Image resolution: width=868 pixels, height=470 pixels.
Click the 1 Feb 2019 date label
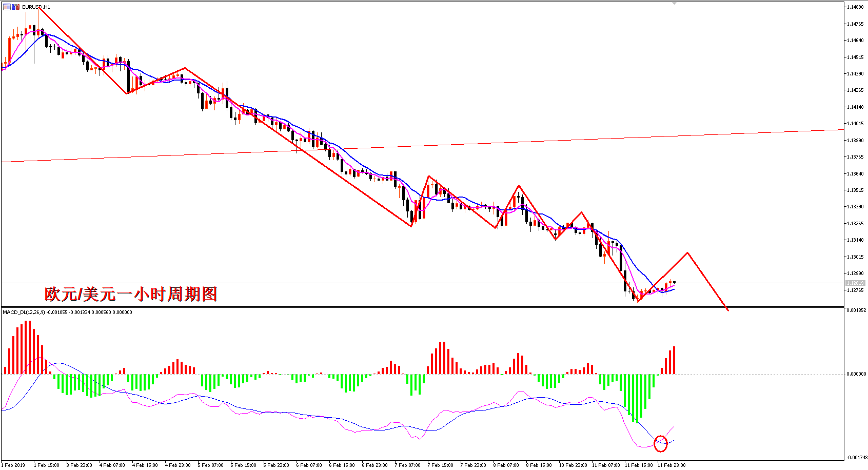[x=13, y=465]
